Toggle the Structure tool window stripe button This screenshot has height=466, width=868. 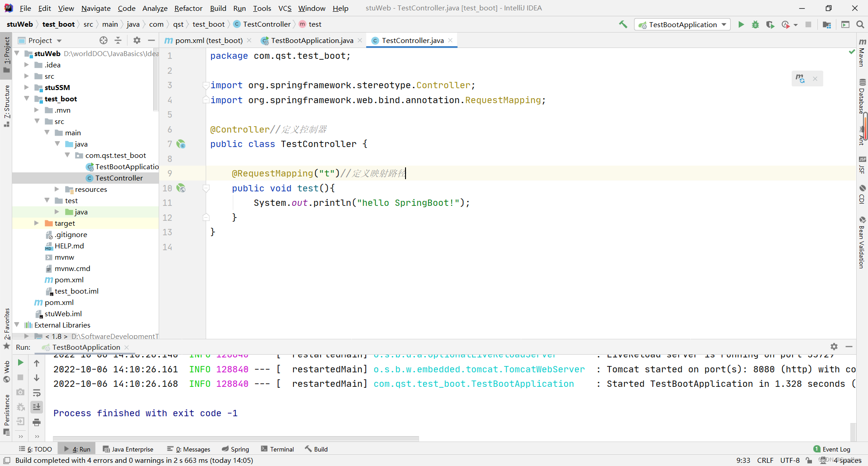click(x=6, y=106)
